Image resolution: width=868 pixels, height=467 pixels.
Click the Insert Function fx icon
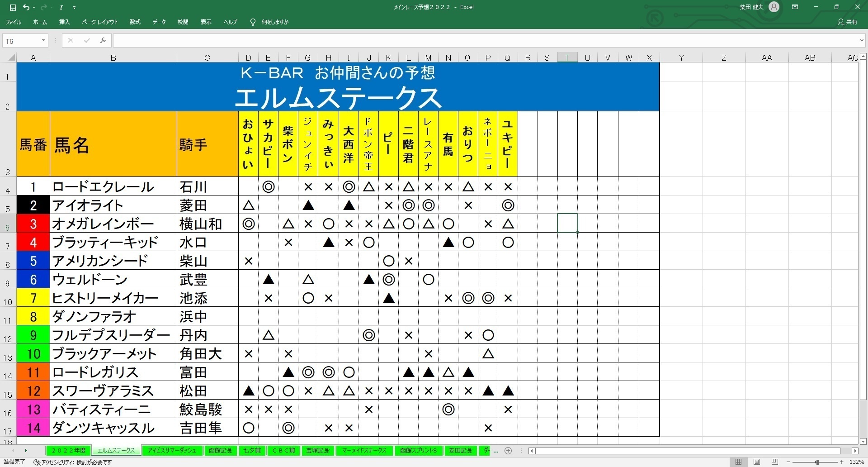[x=103, y=41]
